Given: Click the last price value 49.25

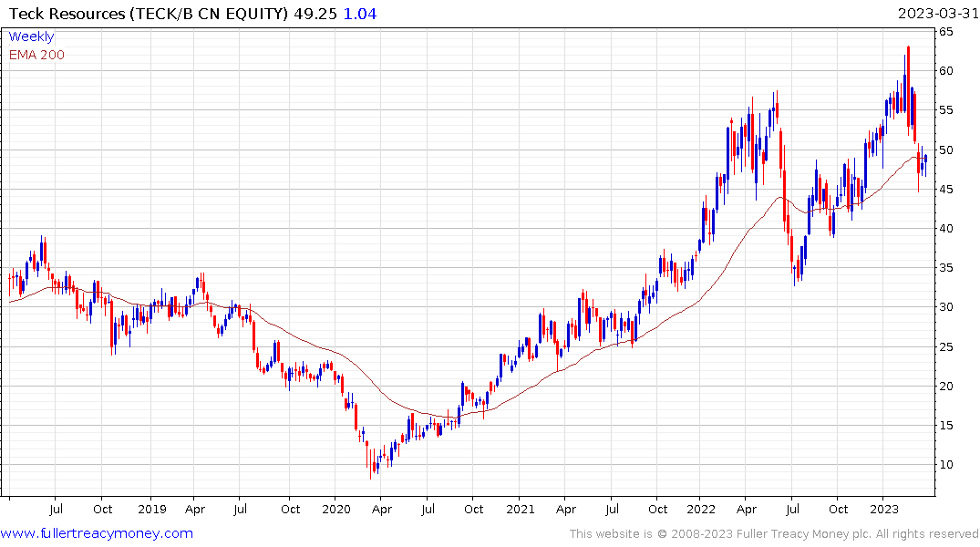Looking at the screenshot, I should point(315,14).
